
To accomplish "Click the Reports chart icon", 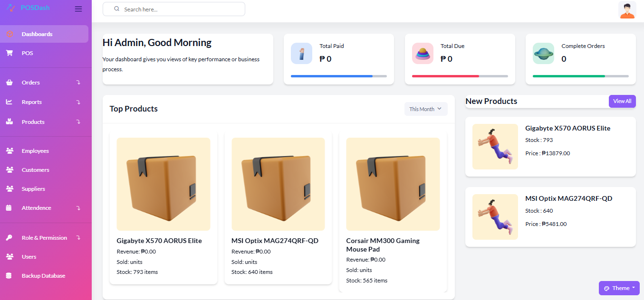I will (10, 102).
